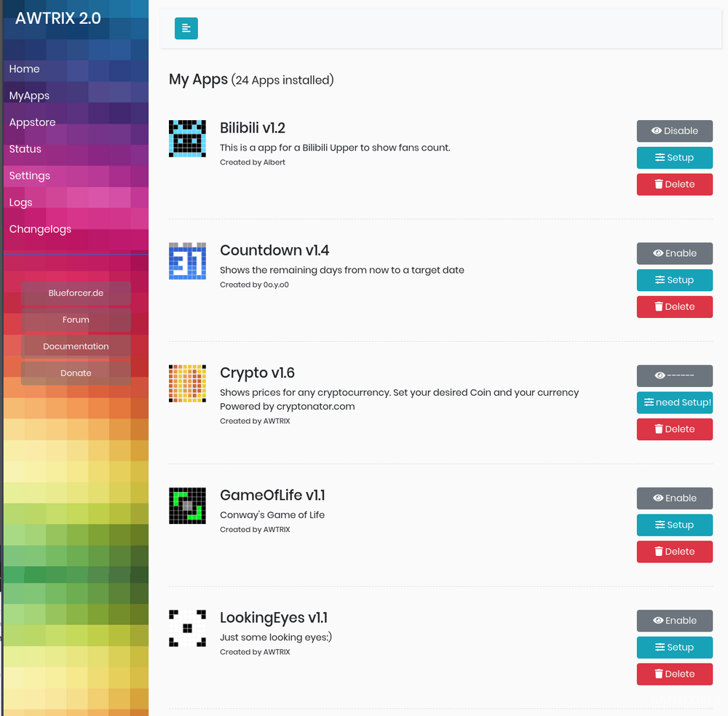Delete the GameOfLife app
Viewport: 728px width, 716px height.
click(675, 552)
